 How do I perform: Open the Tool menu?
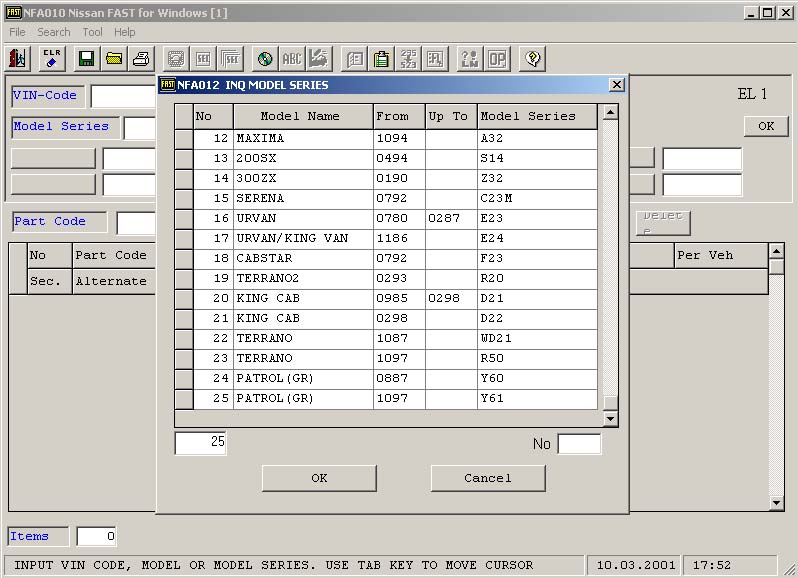(x=92, y=32)
